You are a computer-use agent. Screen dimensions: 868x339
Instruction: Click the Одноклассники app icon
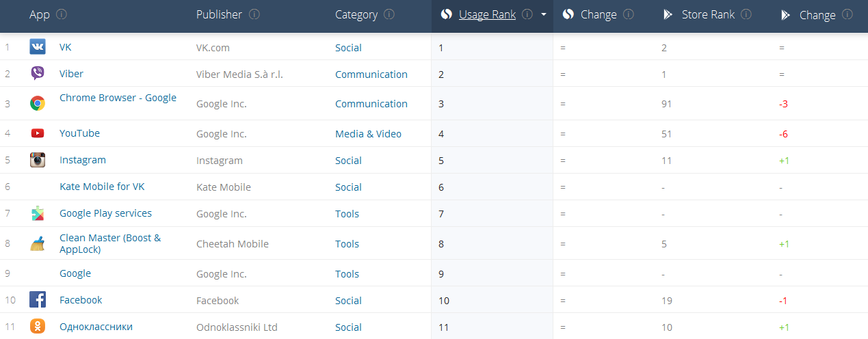click(x=37, y=327)
